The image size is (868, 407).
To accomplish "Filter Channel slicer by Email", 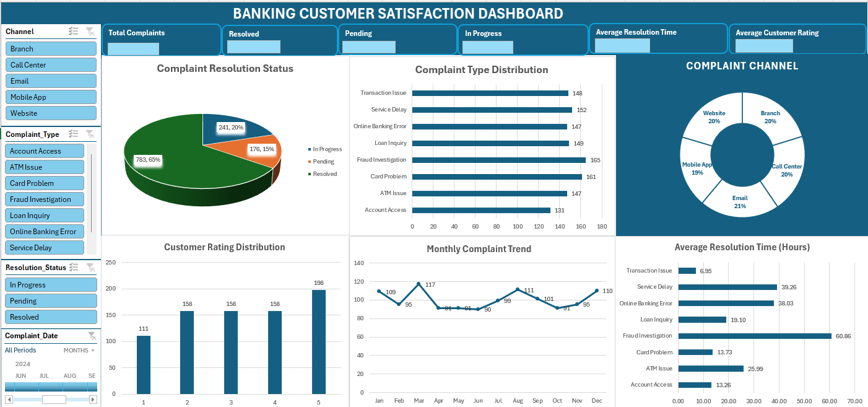I will click(x=51, y=81).
